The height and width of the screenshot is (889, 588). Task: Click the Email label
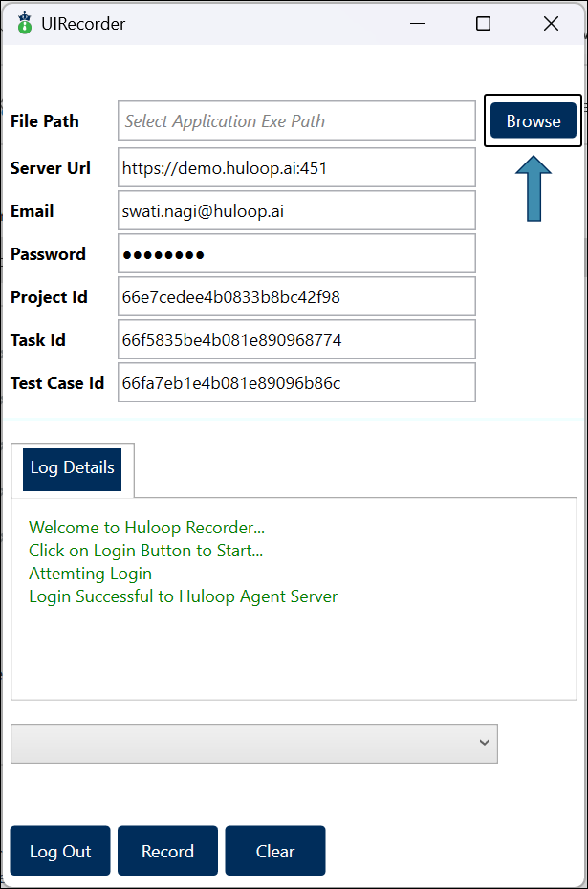coord(32,211)
